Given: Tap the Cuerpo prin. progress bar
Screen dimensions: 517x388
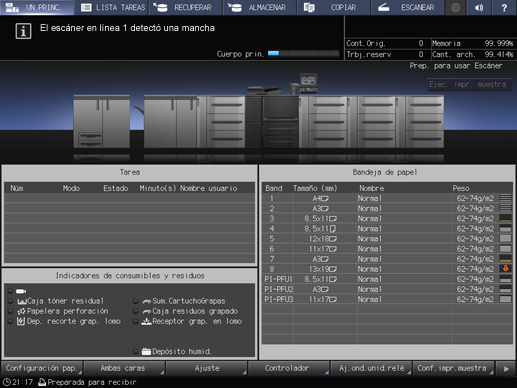Looking at the screenshot, I should coord(303,53).
